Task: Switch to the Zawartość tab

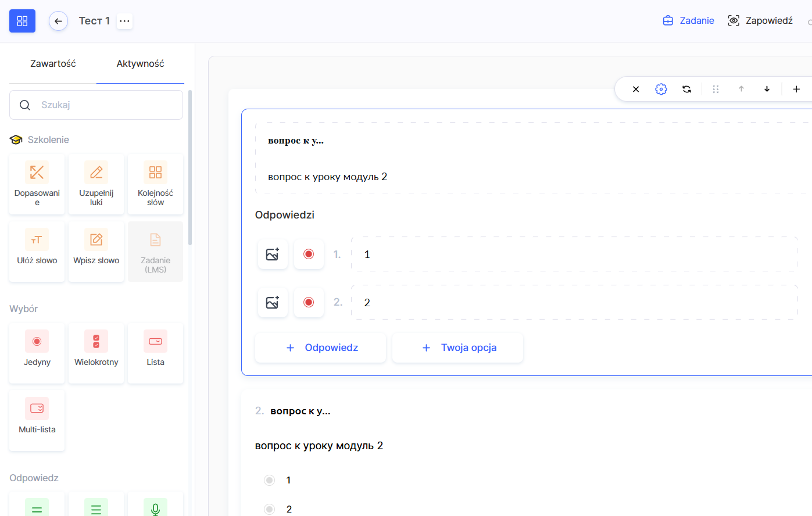Action: [x=53, y=63]
